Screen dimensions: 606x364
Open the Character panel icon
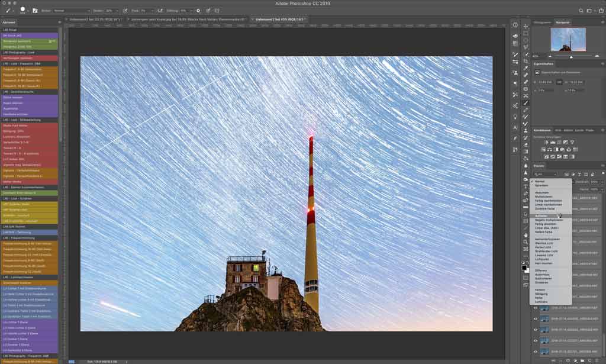pyautogui.click(x=515, y=127)
